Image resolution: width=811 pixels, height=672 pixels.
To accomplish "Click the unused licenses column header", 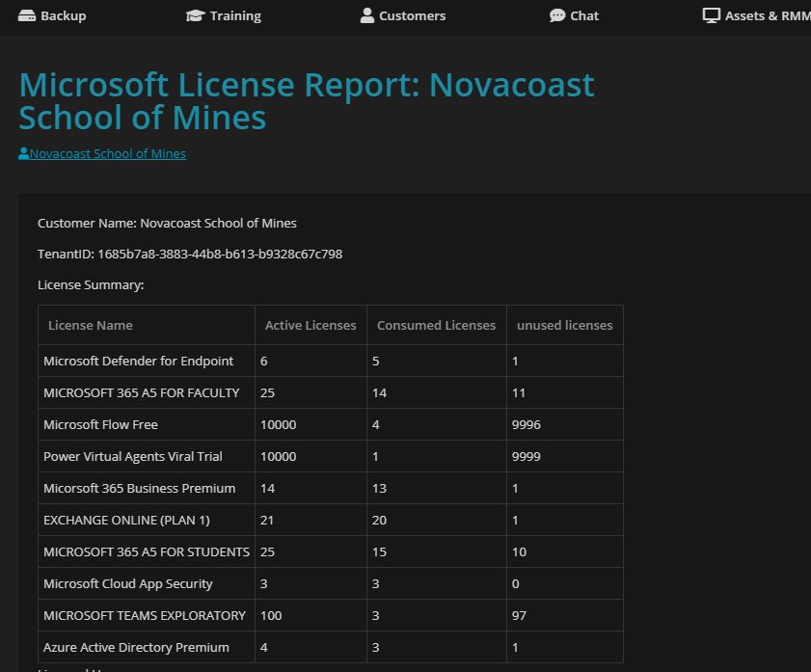I will pos(564,326).
